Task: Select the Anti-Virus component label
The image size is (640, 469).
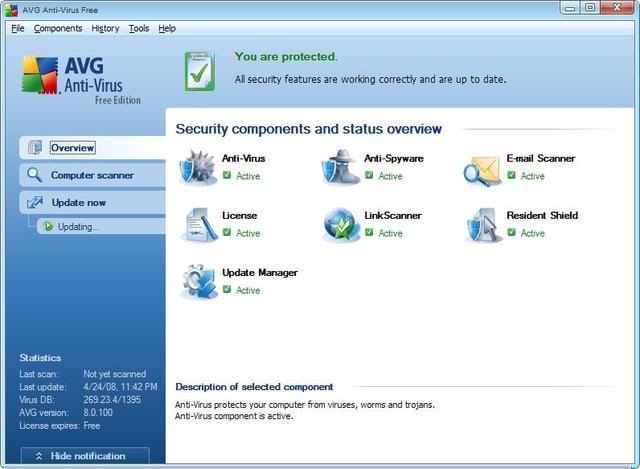Action: 244,158
